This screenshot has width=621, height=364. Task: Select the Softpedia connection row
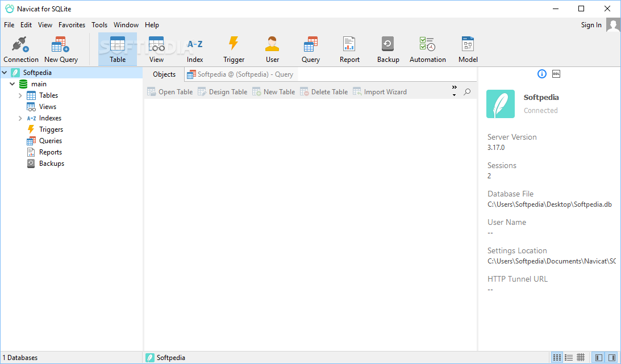(71, 73)
